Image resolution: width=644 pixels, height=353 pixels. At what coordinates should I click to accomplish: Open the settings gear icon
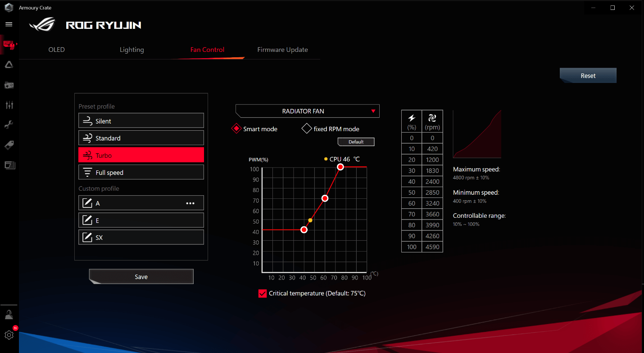point(9,335)
